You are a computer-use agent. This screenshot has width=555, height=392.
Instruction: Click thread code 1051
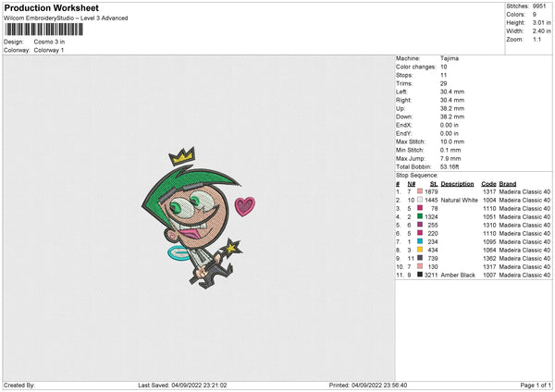[489, 217]
